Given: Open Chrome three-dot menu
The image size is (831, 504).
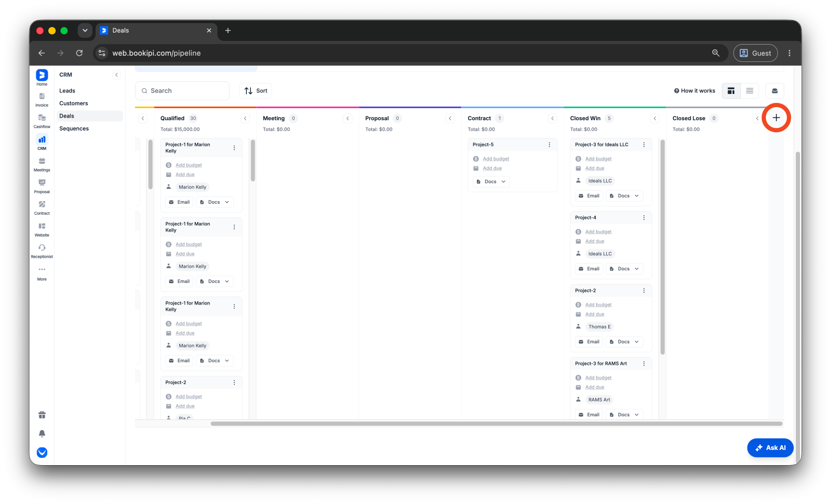Looking at the screenshot, I should click(789, 53).
